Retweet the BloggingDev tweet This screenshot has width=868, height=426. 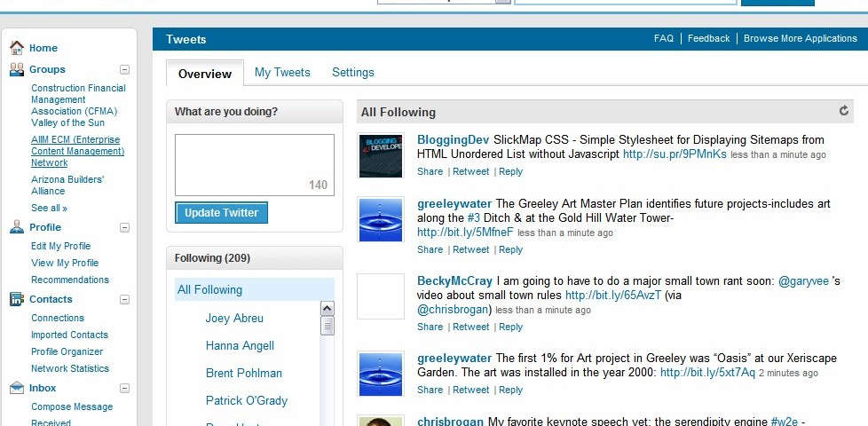pyautogui.click(x=471, y=171)
